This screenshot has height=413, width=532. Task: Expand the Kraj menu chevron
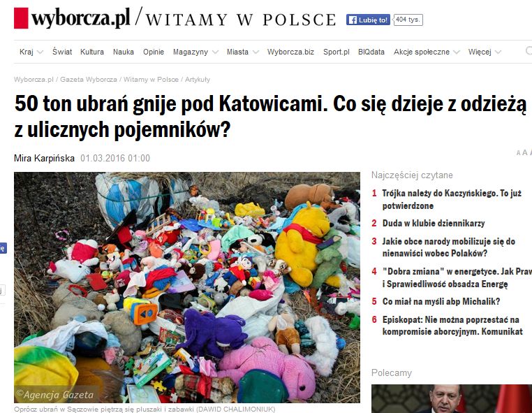coord(40,52)
